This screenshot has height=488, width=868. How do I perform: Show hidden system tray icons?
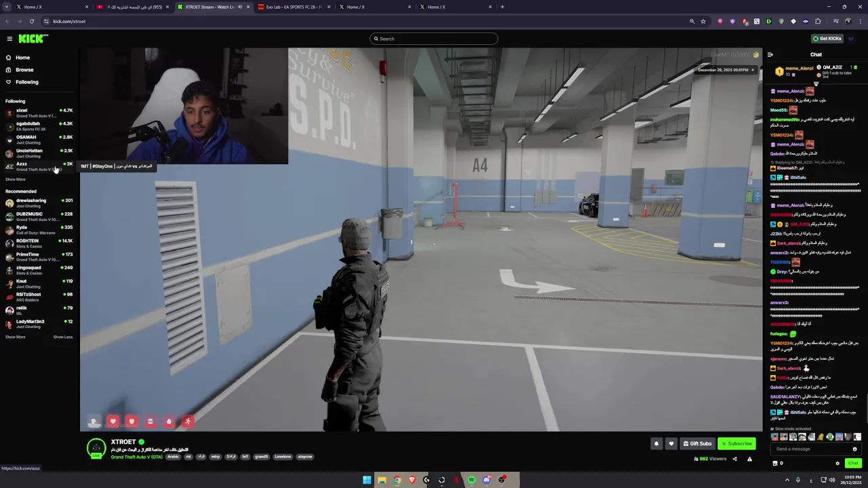[787, 480]
